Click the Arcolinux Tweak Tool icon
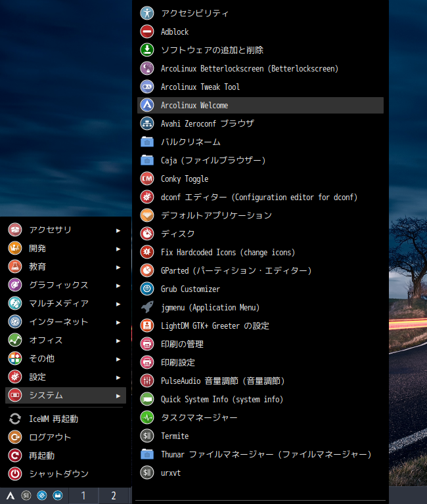 pyautogui.click(x=147, y=87)
